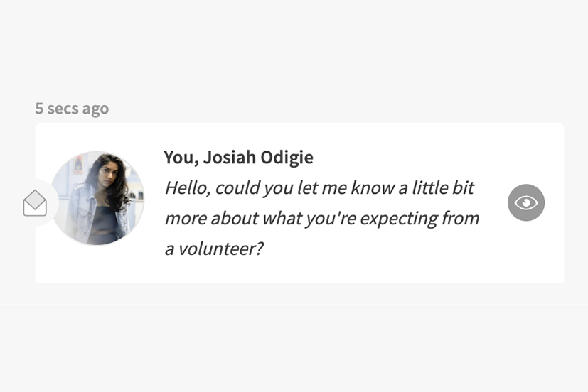Click the gray eye icon button
Viewport: 588px width, 392px height.
526,203
